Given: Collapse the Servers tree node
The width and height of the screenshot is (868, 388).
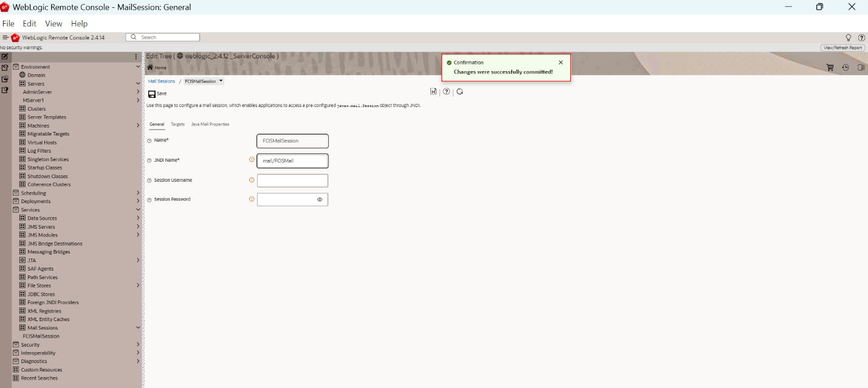Looking at the screenshot, I should pos(138,84).
